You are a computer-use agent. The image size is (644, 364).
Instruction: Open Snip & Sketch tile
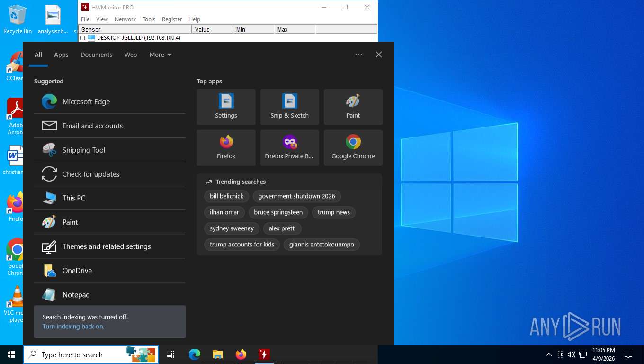(x=289, y=107)
